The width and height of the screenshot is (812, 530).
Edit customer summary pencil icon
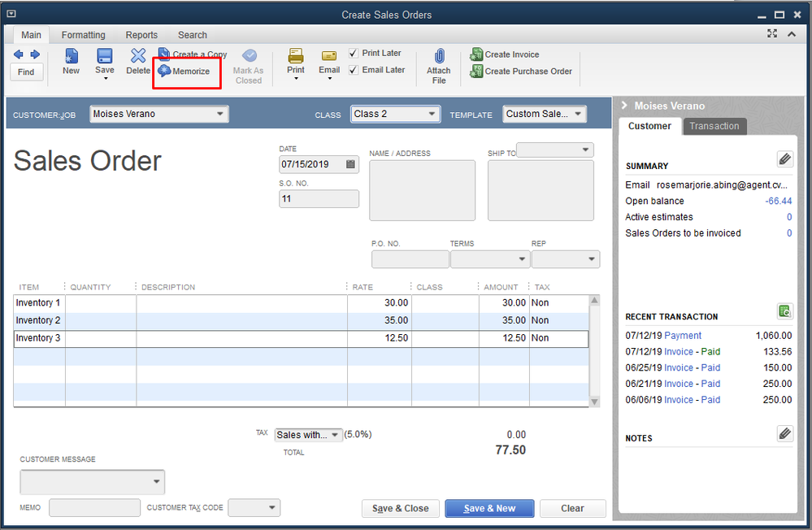click(x=784, y=159)
